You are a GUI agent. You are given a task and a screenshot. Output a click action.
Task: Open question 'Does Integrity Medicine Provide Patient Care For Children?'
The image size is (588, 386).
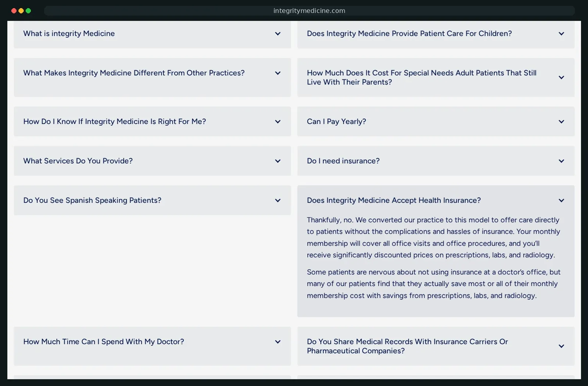coord(409,33)
